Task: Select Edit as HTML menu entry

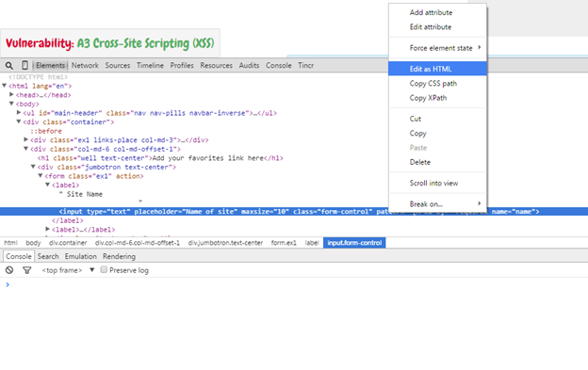Action: [437, 69]
